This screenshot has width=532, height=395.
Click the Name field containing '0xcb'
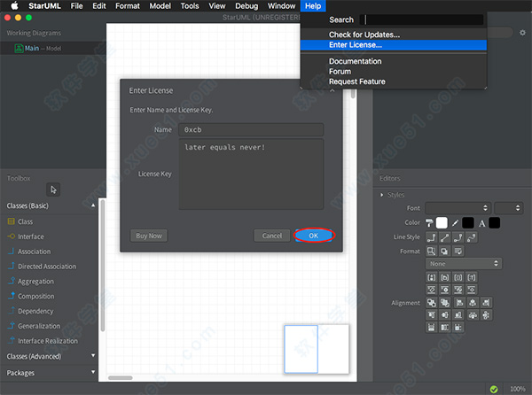coord(251,129)
